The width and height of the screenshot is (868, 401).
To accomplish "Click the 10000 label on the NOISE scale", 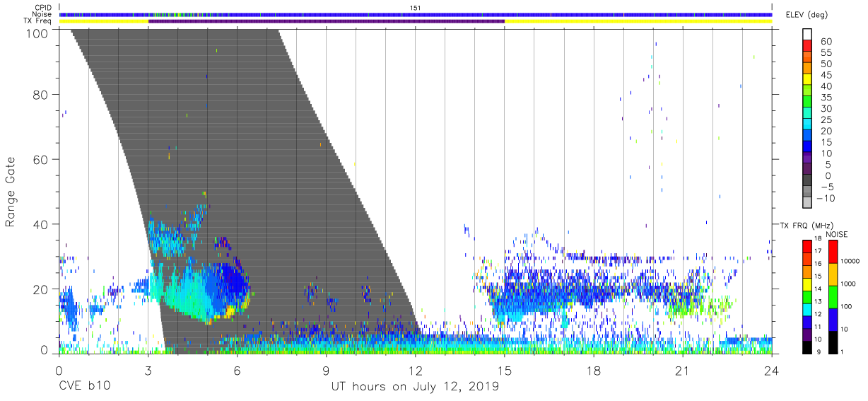I will 850,262.
